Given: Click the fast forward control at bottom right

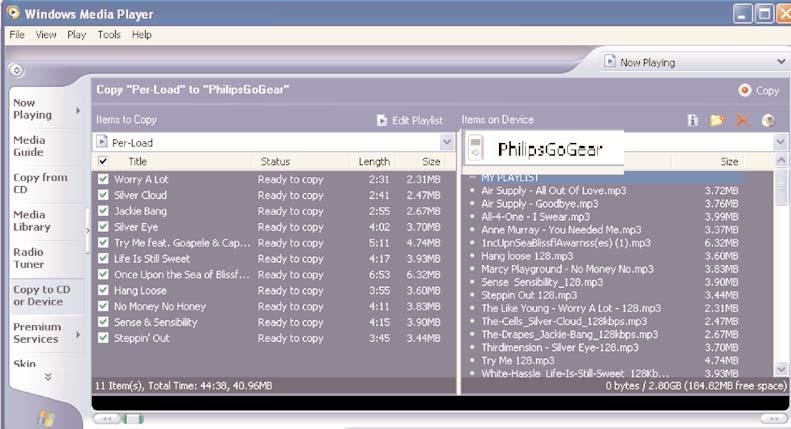Looking at the screenshot, I should [773, 419].
